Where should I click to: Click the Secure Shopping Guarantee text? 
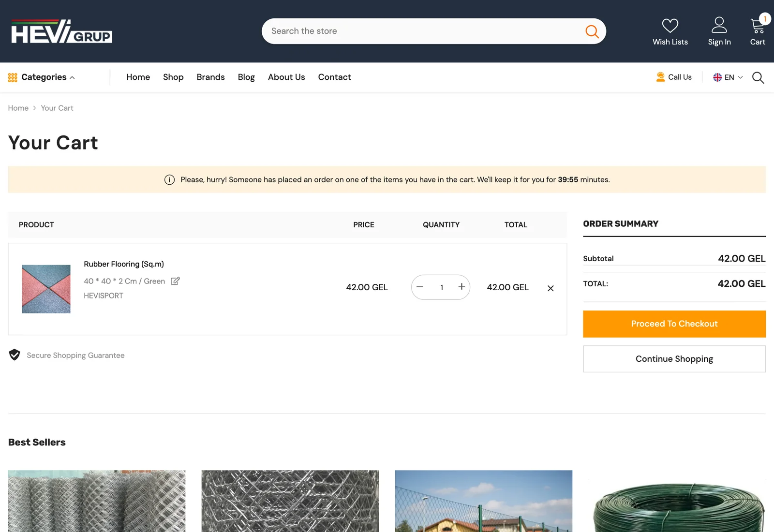tap(75, 355)
